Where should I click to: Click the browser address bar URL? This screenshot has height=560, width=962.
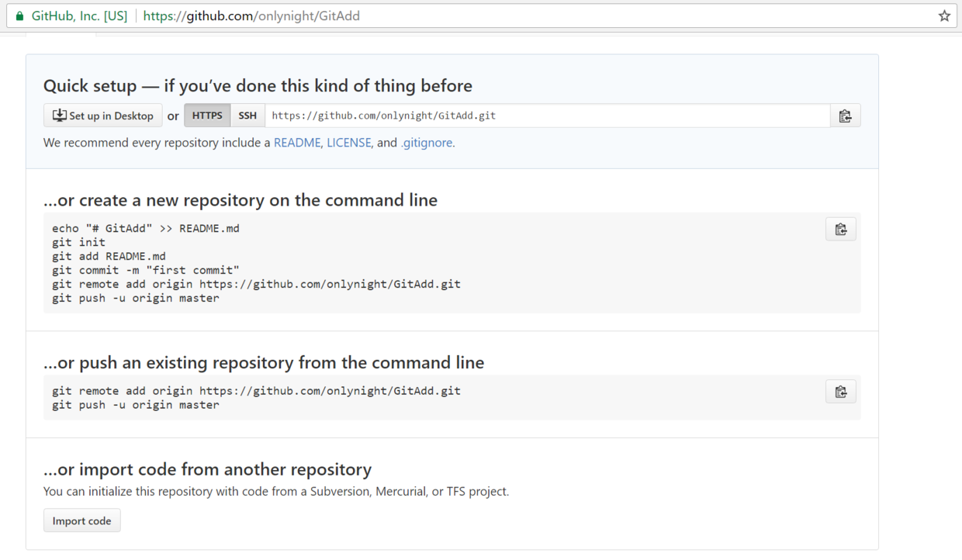pos(251,16)
